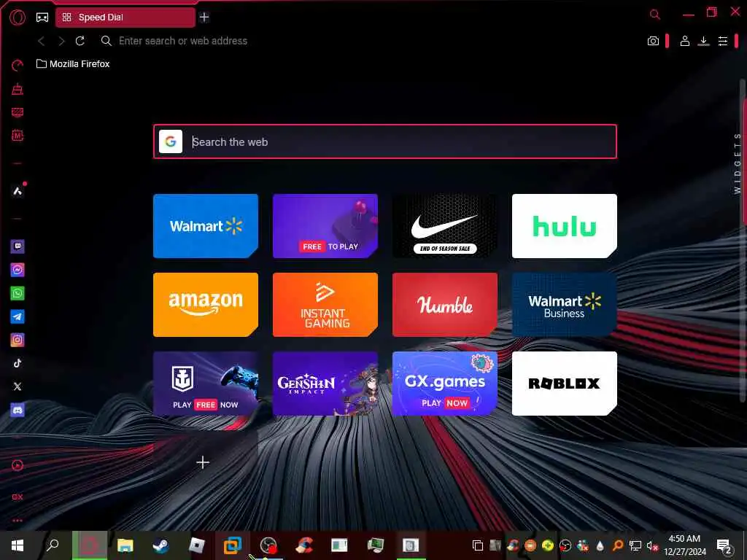The height and width of the screenshot is (560, 747).
Task: Open the Free To Play tile
Action: [x=325, y=226]
